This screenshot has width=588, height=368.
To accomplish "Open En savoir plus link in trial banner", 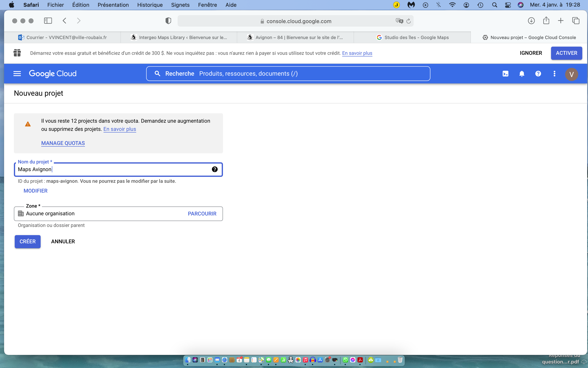I will pos(357,53).
